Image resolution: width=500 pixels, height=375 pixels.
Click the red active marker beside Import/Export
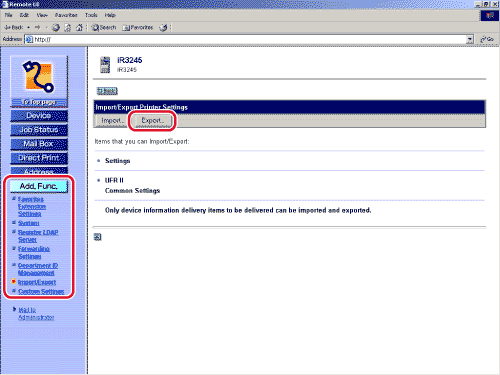click(x=14, y=282)
